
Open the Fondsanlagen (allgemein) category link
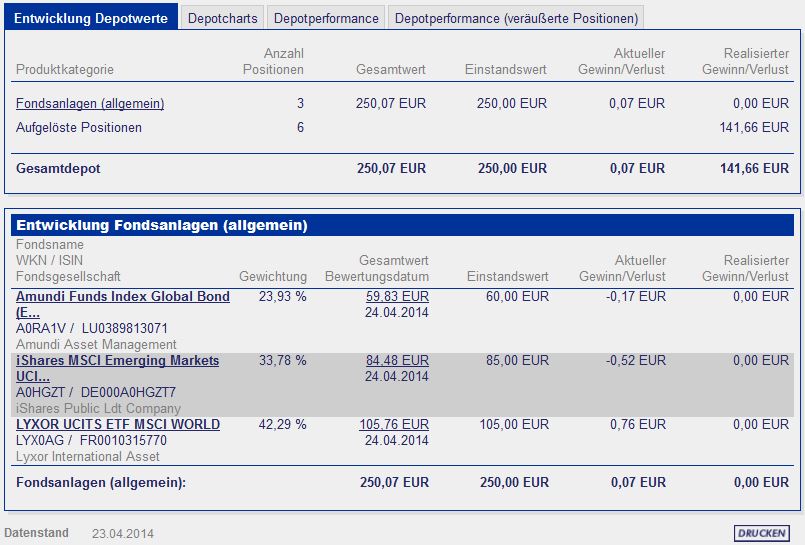[x=90, y=103]
